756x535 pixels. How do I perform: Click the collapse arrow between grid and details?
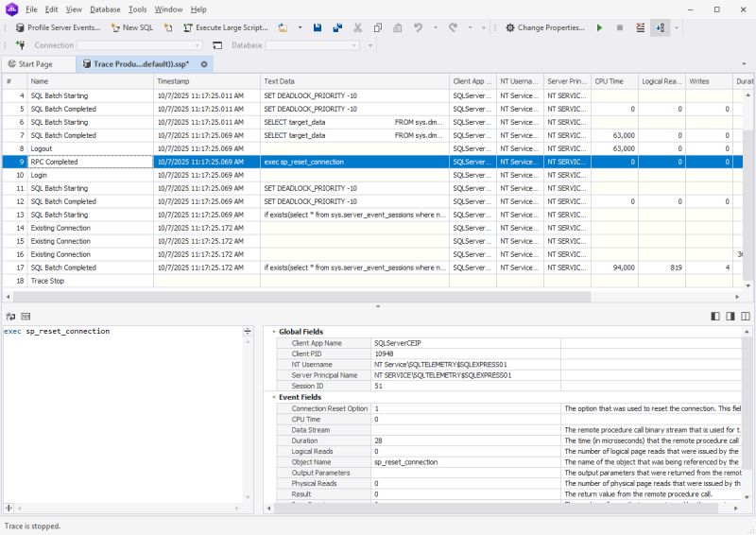[x=377, y=306]
